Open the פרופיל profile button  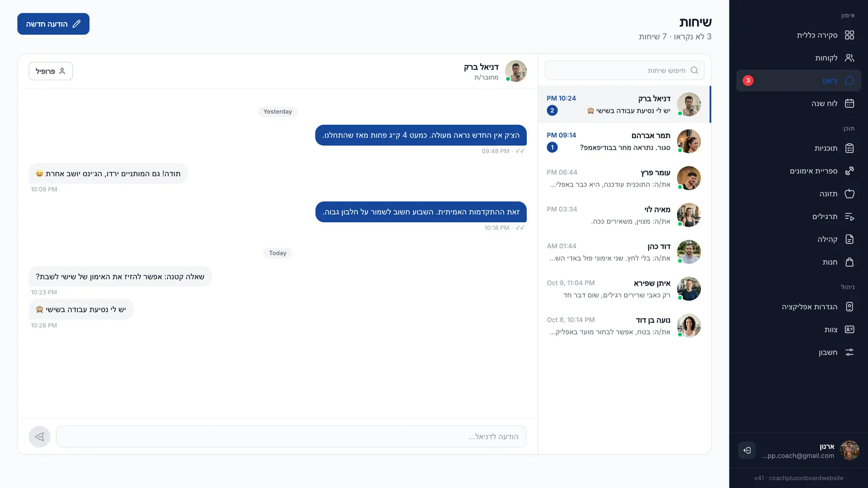(50, 71)
